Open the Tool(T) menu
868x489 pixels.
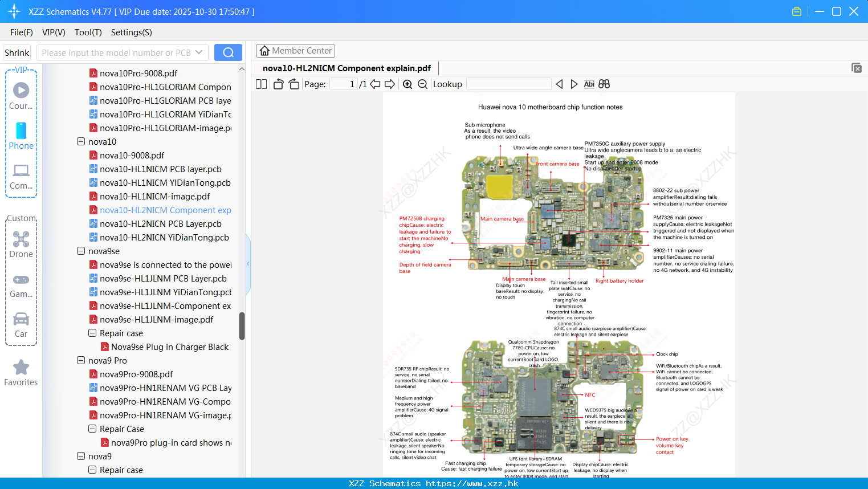[88, 32]
